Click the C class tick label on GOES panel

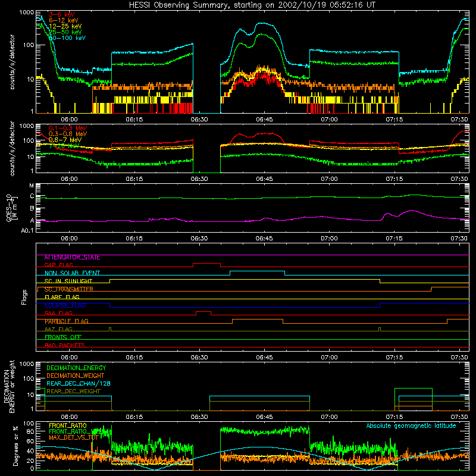32,196
